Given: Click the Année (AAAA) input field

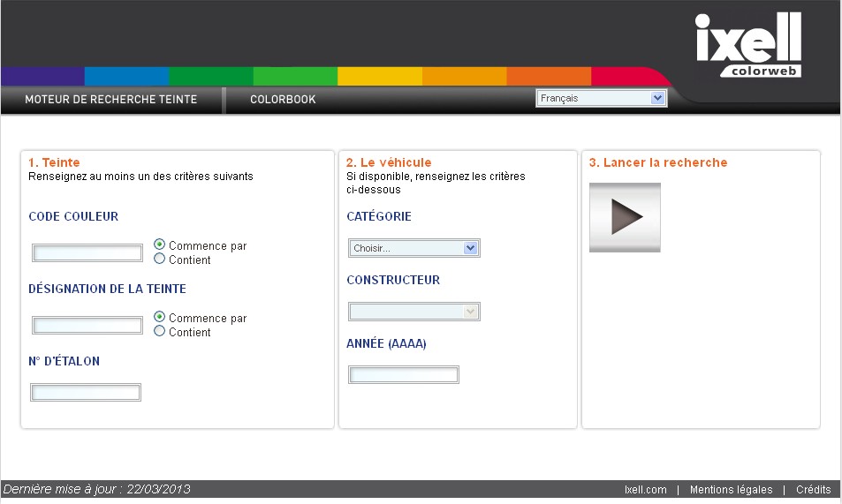Looking at the screenshot, I should point(404,375).
